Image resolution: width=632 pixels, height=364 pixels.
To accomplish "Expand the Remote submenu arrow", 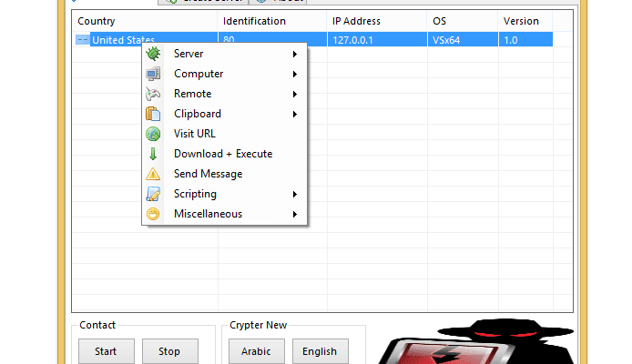I will [x=295, y=94].
